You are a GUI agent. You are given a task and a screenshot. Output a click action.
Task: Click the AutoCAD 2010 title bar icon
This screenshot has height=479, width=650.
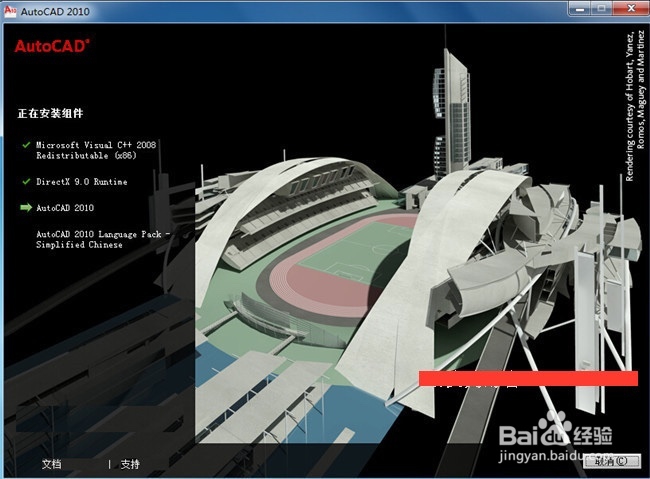pyautogui.click(x=10, y=11)
